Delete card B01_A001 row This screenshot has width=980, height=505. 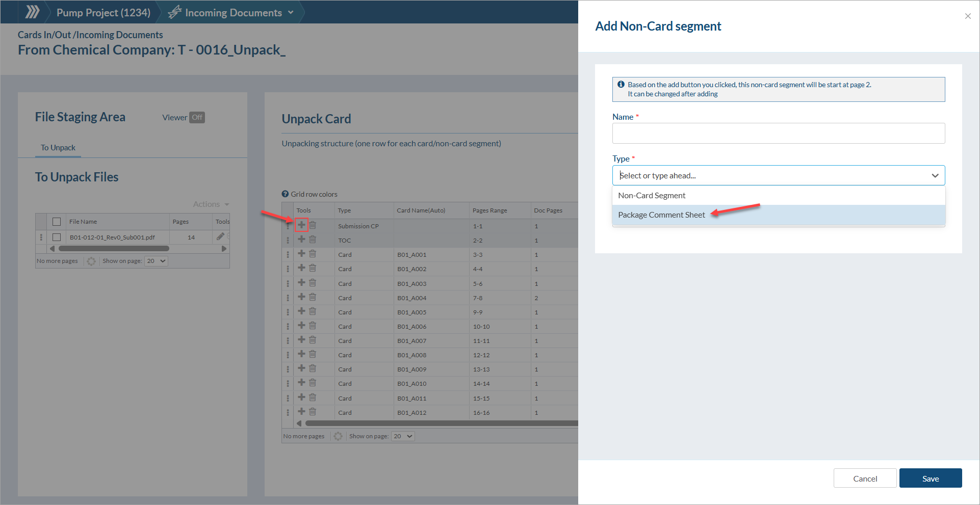click(x=313, y=253)
